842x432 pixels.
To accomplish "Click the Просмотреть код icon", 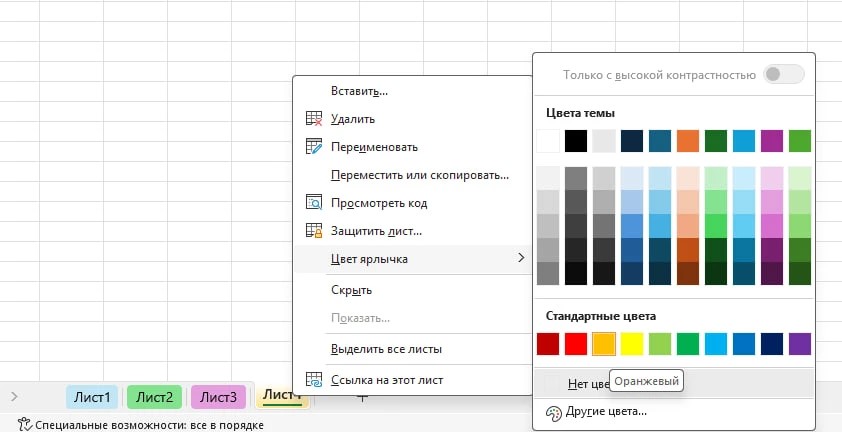I will pyautogui.click(x=314, y=203).
